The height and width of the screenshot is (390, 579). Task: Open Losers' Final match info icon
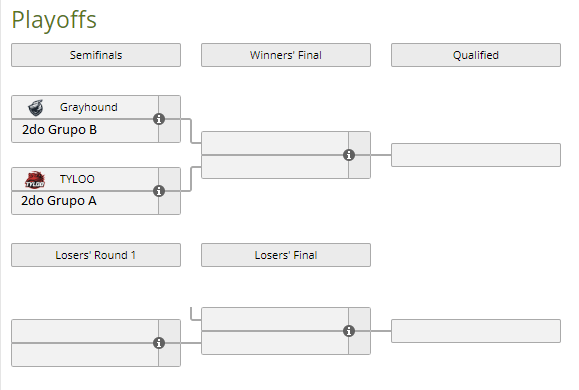click(x=349, y=331)
